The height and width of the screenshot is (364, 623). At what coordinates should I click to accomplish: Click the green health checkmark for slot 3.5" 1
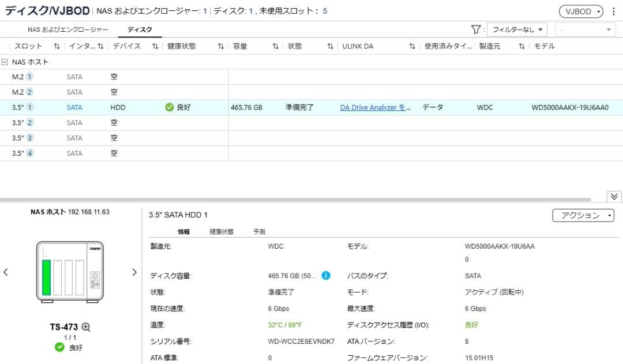coord(170,107)
